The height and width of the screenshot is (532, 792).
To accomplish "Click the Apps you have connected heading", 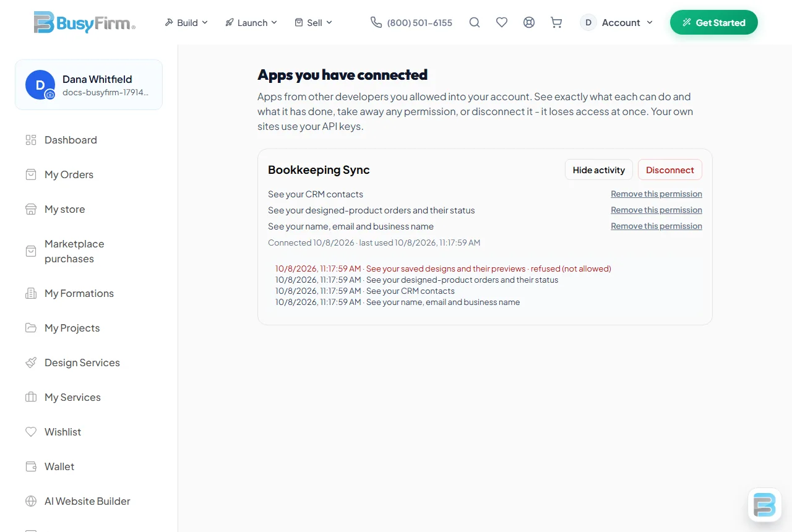I will [x=342, y=75].
